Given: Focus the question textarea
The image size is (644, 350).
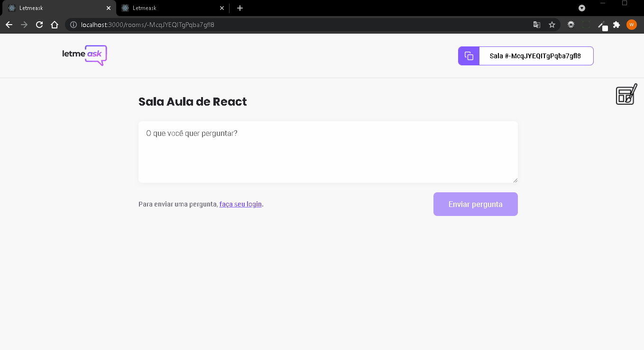Looking at the screenshot, I should 328,152.
